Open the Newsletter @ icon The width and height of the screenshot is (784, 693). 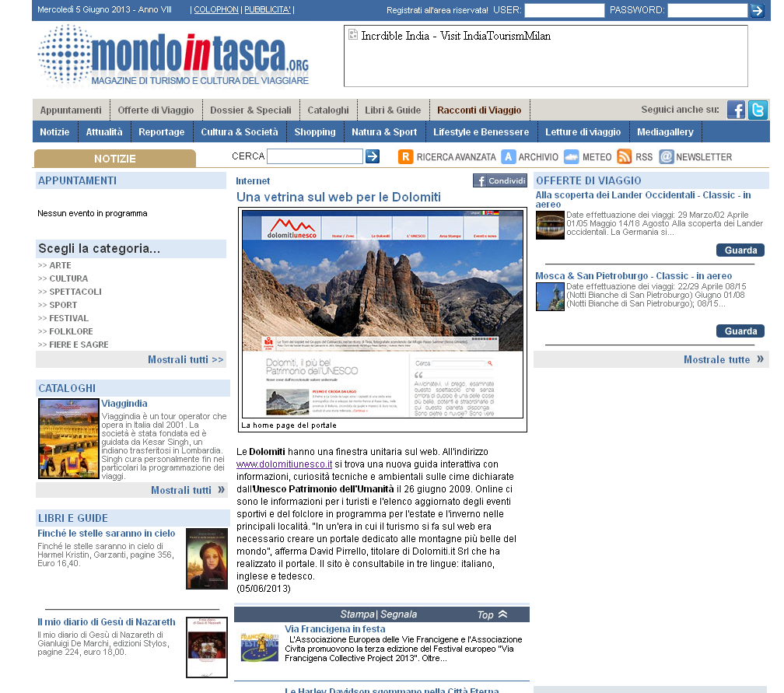pos(667,156)
